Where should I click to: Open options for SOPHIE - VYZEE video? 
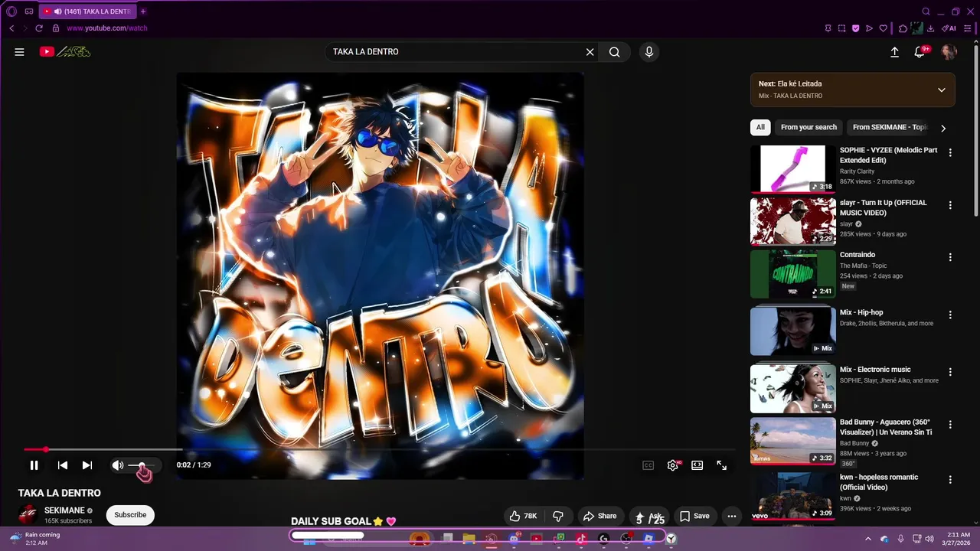coord(950,153)
